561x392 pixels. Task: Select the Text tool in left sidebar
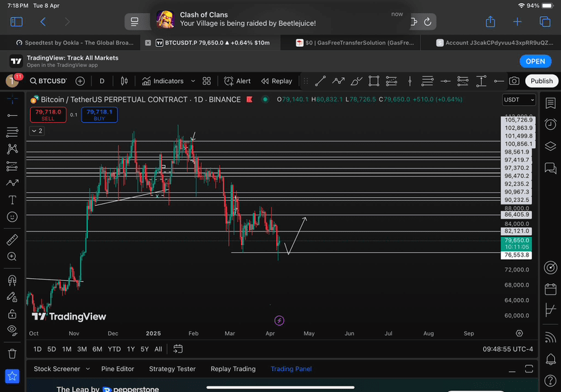pos(12,200)
